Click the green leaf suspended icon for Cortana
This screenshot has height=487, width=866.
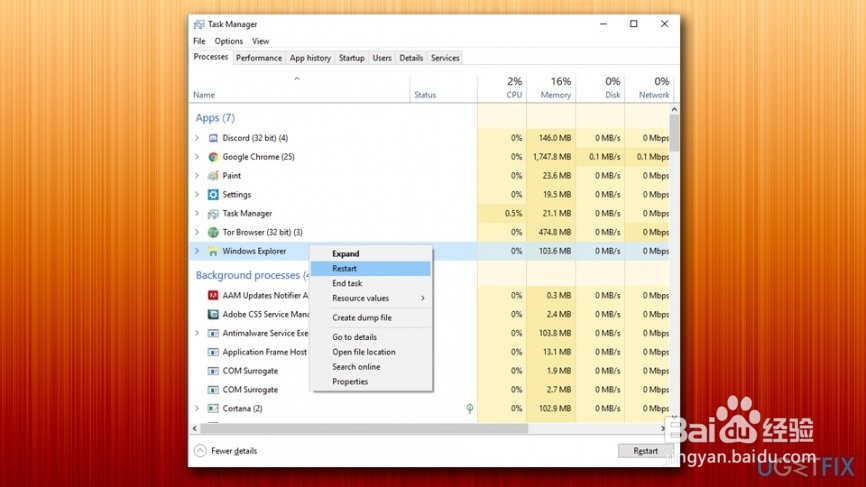pyautogui.click(x=469, y=409)
